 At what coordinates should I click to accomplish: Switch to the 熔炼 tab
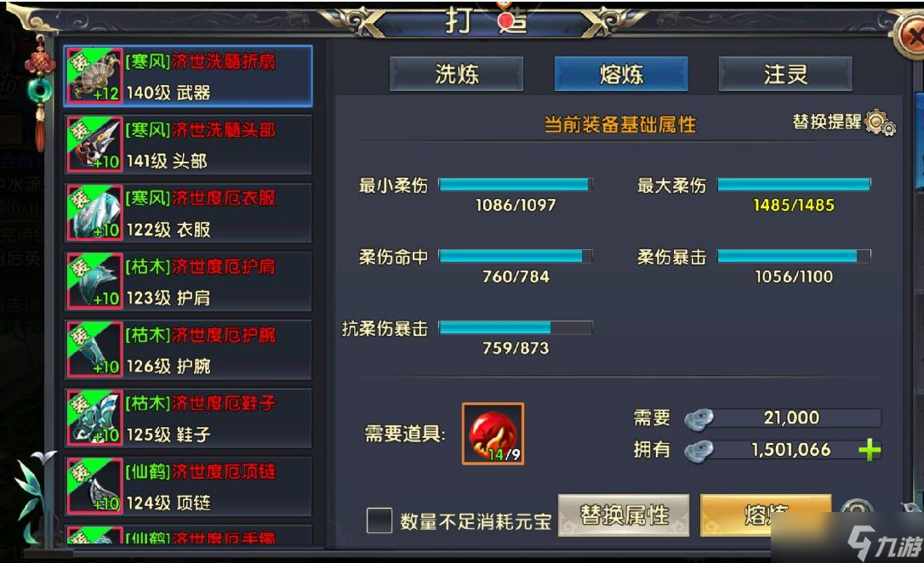pos(621,74)
